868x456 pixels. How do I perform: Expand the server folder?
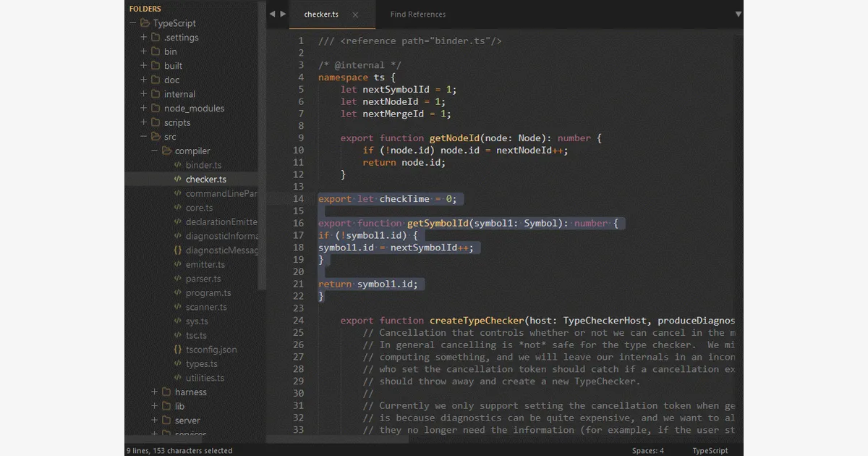point(155,421)
